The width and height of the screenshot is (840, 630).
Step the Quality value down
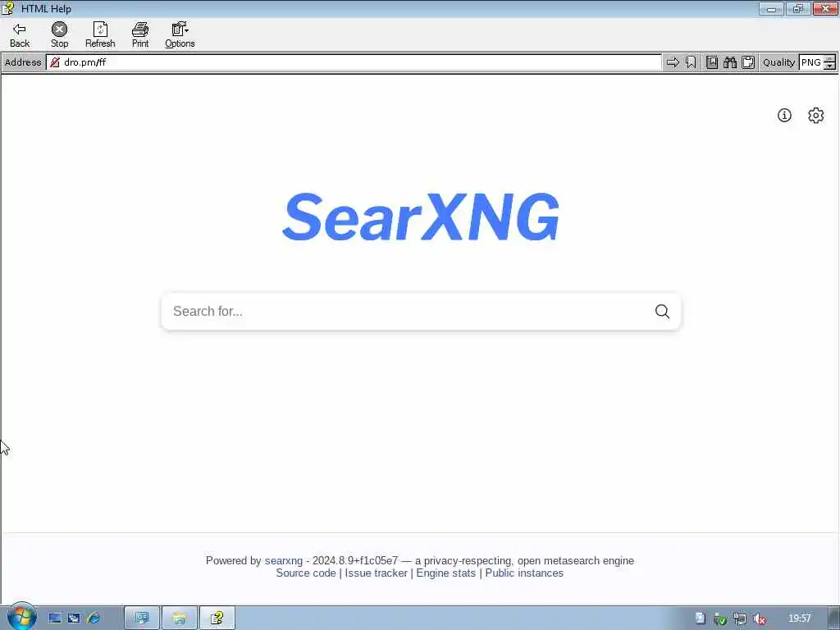pos(830,66)
